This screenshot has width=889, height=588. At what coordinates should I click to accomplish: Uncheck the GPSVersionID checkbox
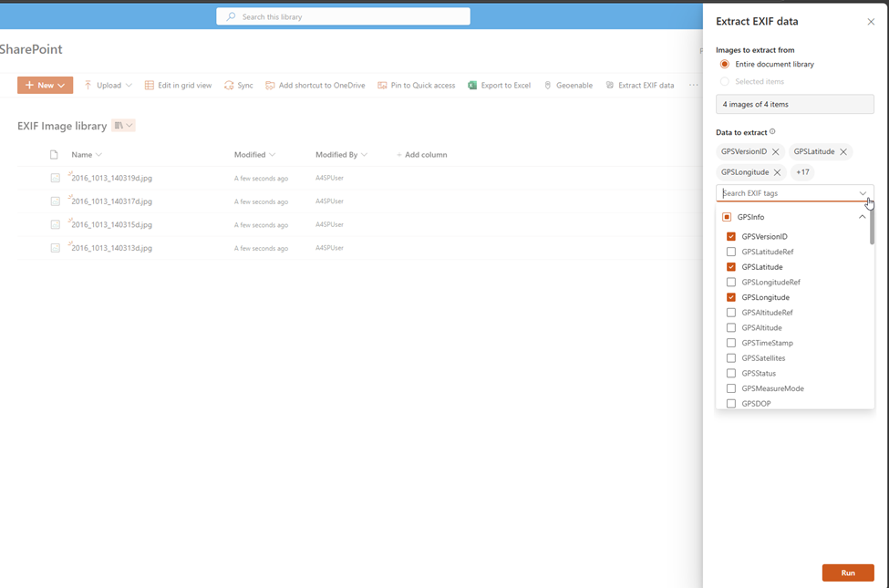(730, 235)
